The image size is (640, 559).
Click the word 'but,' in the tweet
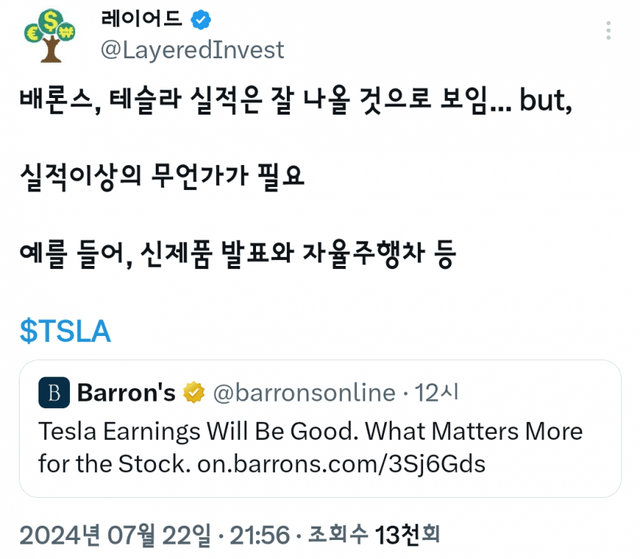click(546, 101)
